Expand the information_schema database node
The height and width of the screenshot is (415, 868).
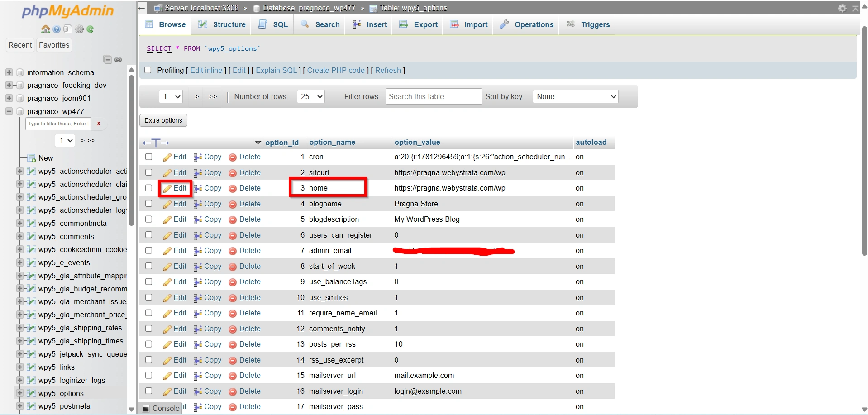click(9, 72)
